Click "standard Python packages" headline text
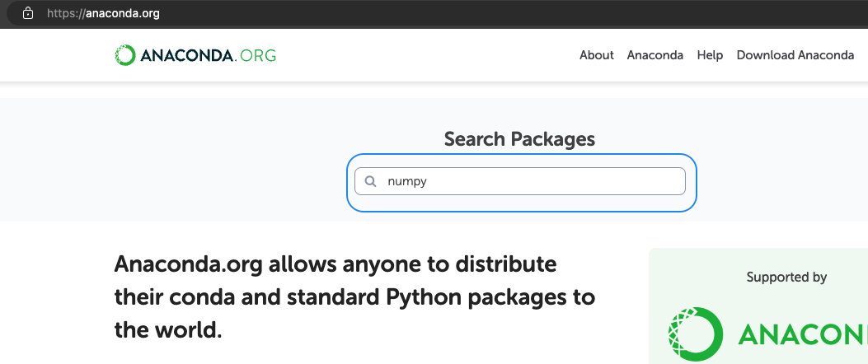Screen dimensions: 868x364 coord(450,297)
